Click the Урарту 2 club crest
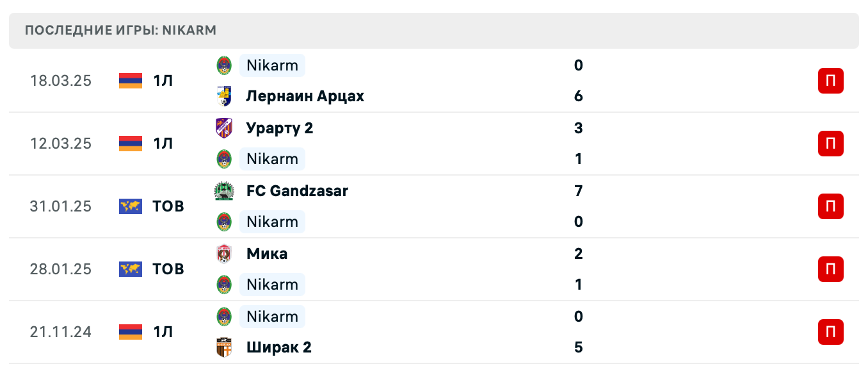The width and height of the screenshot is (868, 373). [224, 128]
